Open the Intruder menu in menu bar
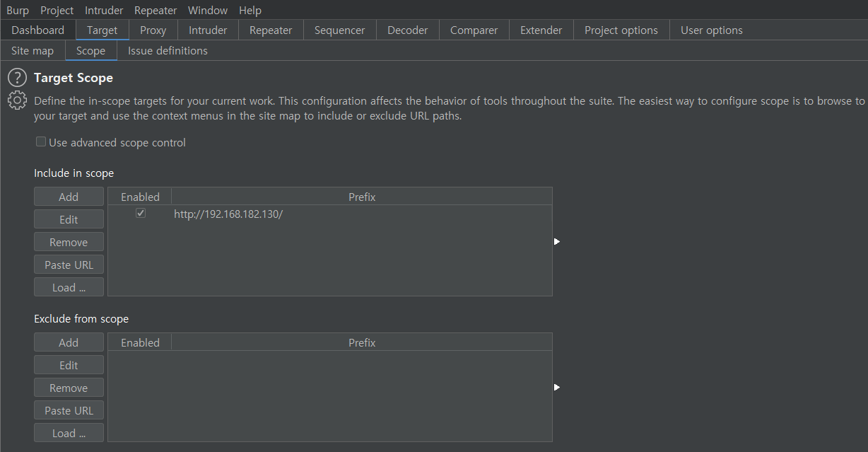Image resolution: width=868 pixels, height=452 pixels. coord(104,10)
